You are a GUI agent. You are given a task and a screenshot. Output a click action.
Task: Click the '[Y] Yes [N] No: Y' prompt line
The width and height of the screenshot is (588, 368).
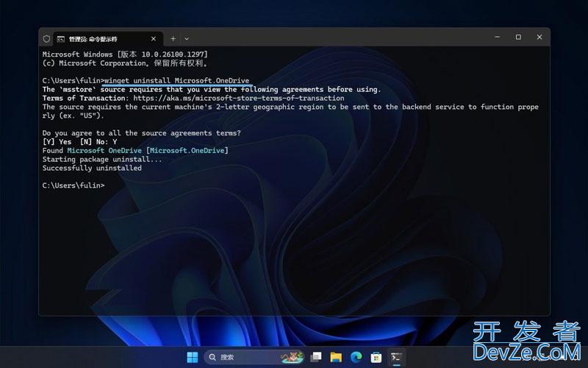tap(79, 141)
